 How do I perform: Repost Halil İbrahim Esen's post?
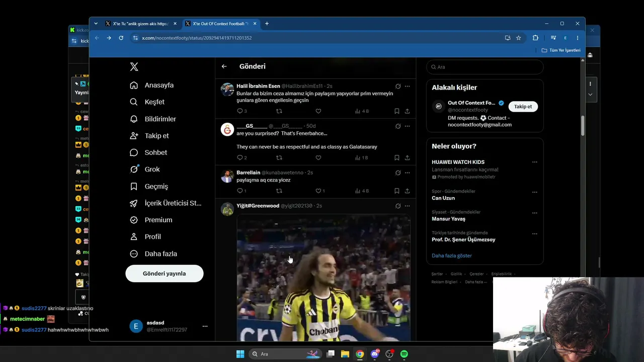279,111
